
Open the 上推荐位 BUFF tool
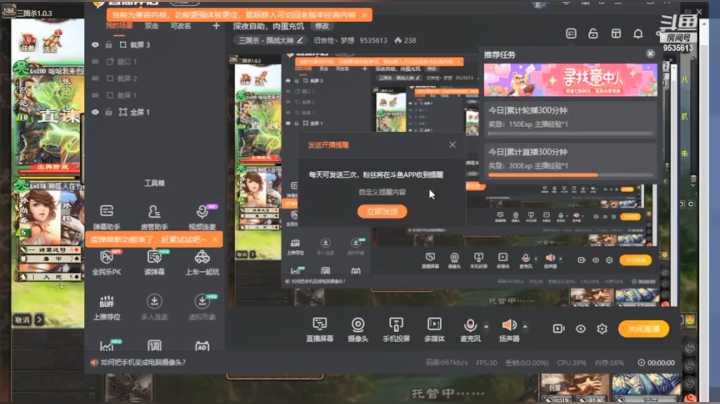click(x=107, y=307)
